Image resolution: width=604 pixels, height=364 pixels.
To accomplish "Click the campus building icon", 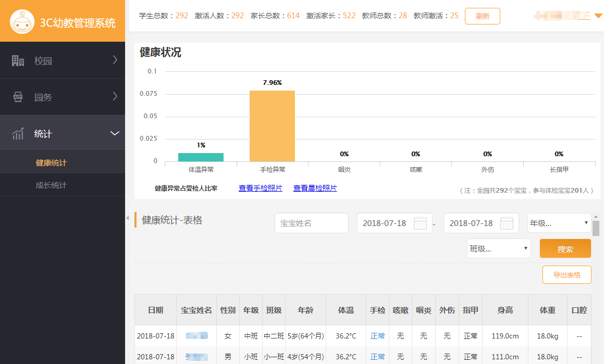I will coord(18,61).
